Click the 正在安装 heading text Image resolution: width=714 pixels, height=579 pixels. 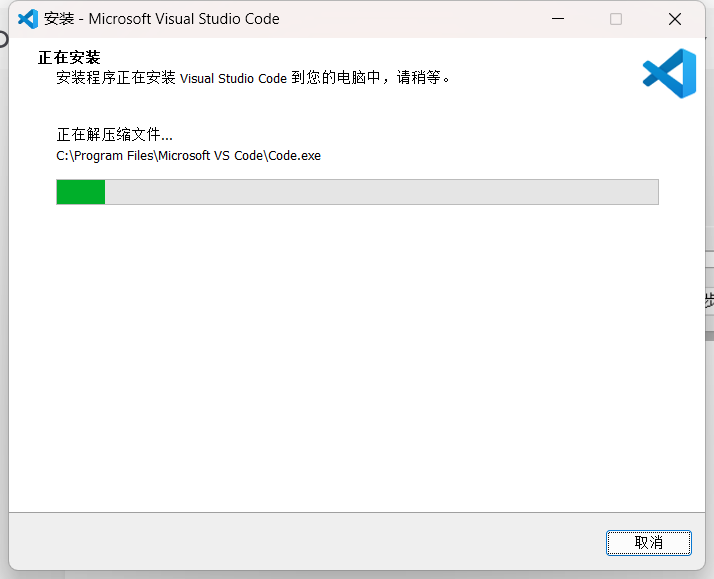[x=69, y=58]
